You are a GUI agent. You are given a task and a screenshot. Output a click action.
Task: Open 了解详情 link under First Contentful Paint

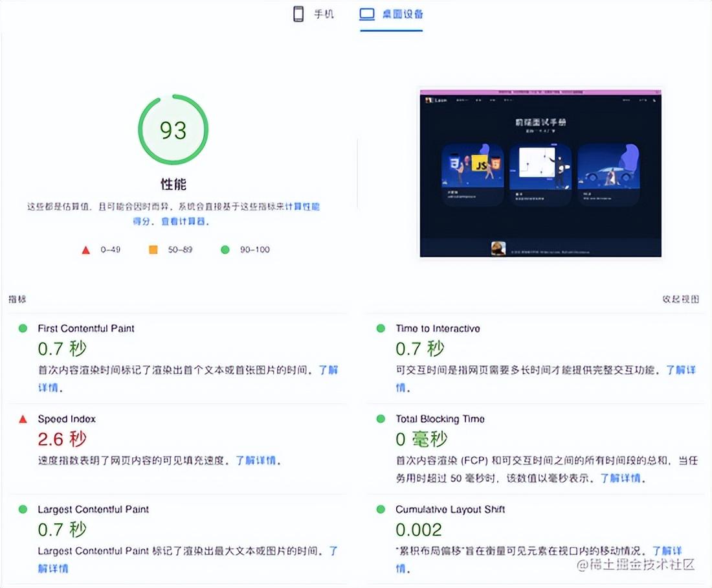click(x=328, y=370)
